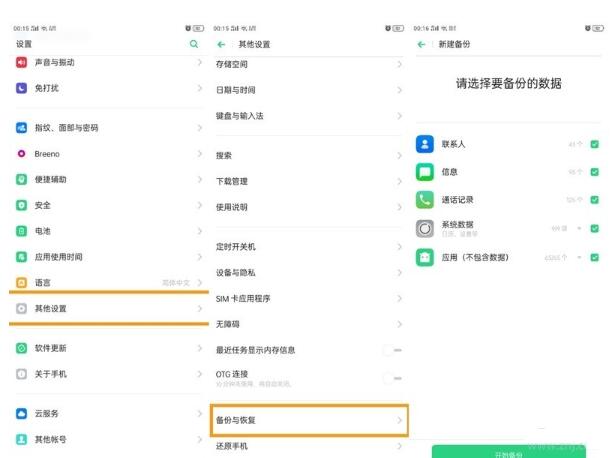Tap the 通话记录 phone icon
The image size is (613, 458).
[x=424, y=200]
